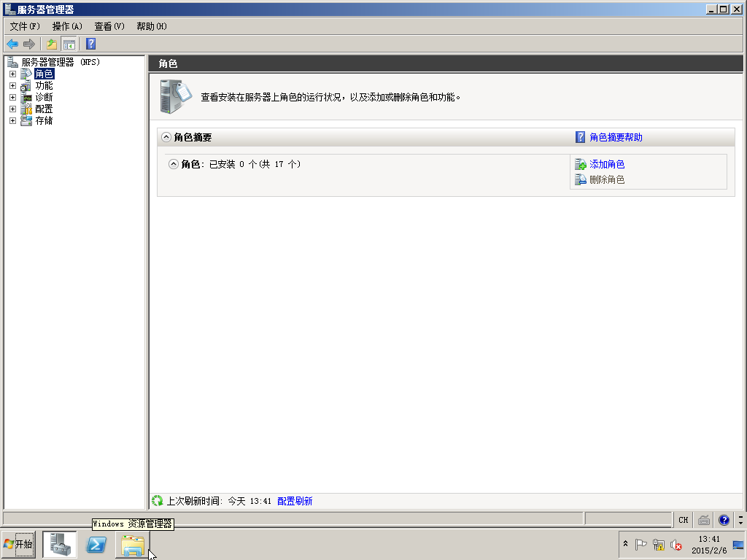Click the language bar help icon
This screenshot has height=560, width=747.
click(724, 520)
